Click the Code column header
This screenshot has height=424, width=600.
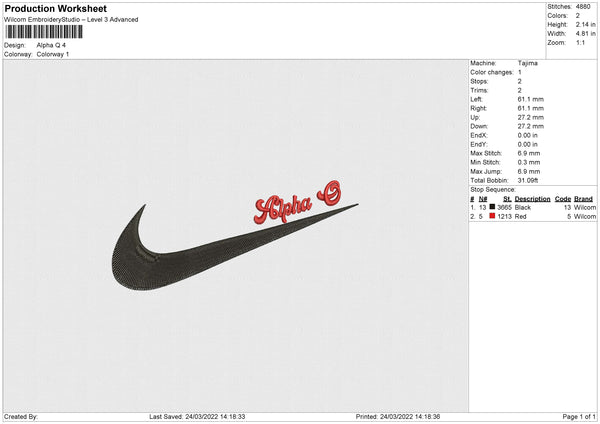point(563,199)
